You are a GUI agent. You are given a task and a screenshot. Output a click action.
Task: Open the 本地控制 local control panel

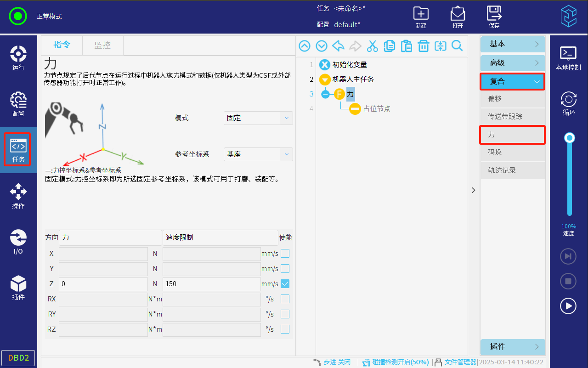pyautogui.click(x=568, y=58)
